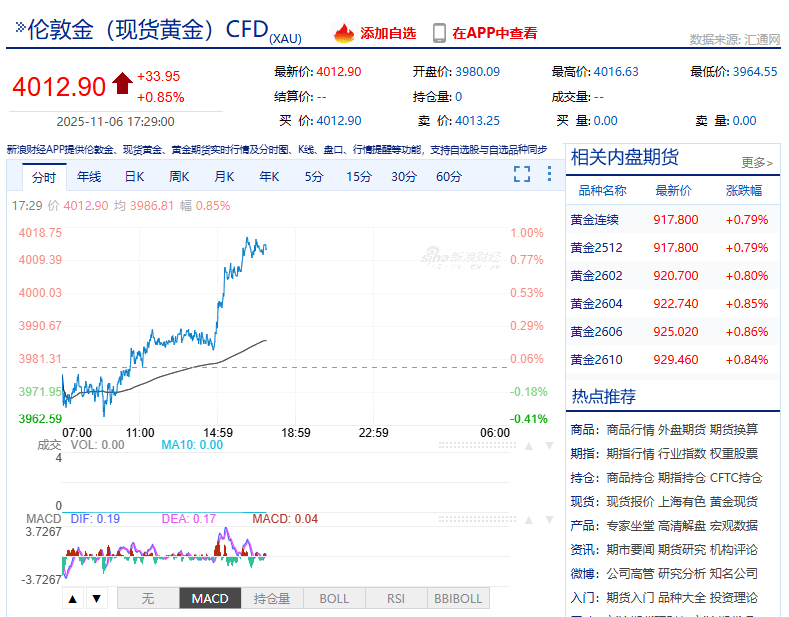Click the phone icon to view in APP

pyautogui.click(x=439, y=33)
